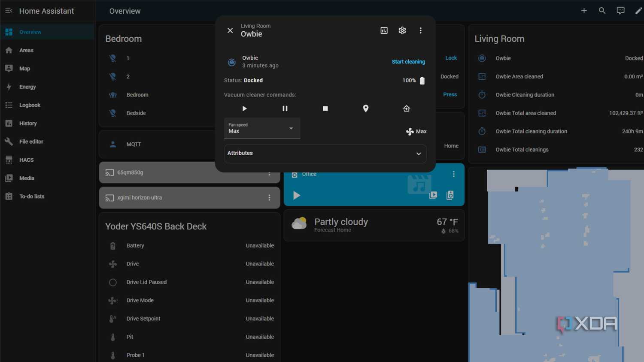This screenshot has height=362, width=644.
Task: Start the vacuum with the play command icon
Action: pos(244,109)
